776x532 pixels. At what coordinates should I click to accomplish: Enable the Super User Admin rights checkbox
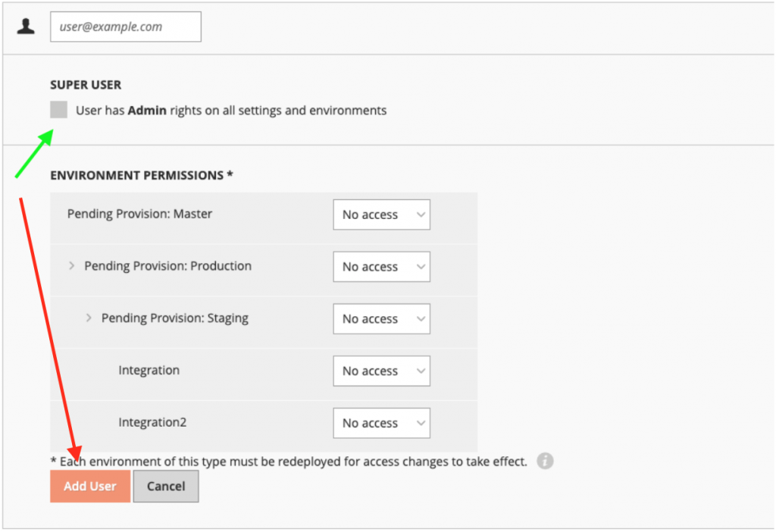[58, 109]
